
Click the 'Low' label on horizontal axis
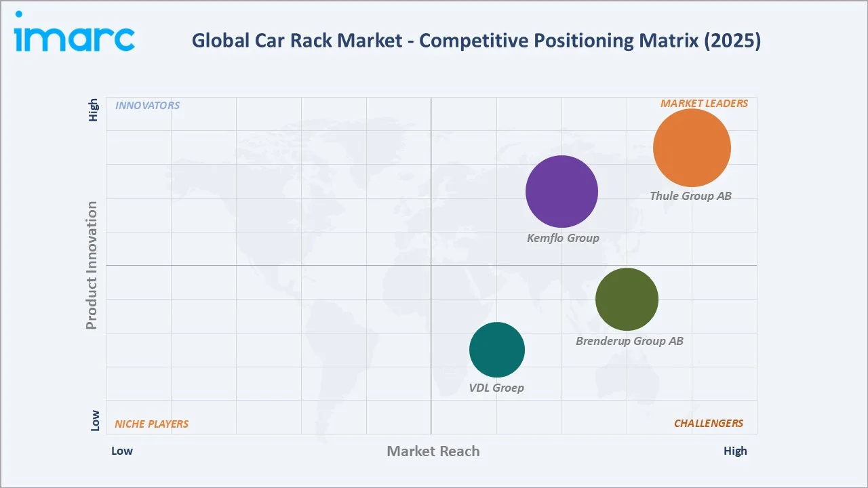click(x=122, y=451)
